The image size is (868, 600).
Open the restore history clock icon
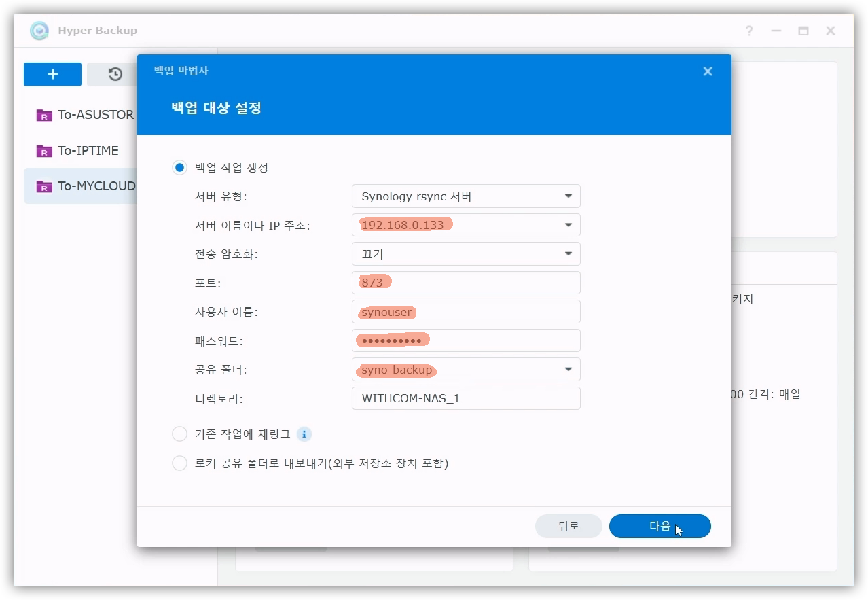pyautogui.click(x=115, y=75)
